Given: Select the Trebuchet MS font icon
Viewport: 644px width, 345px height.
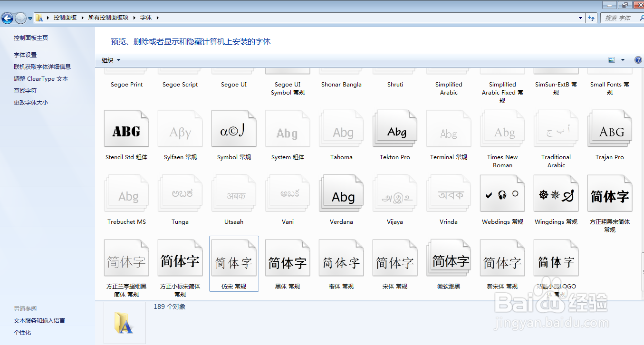Looking at the screenshot, I should pyautogui.click(x=126, y=193).
